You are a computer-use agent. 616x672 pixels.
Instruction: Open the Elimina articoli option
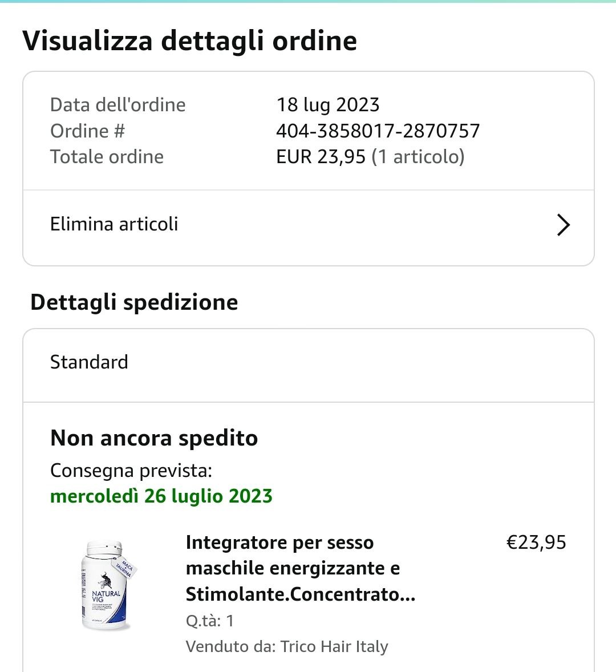114,224
